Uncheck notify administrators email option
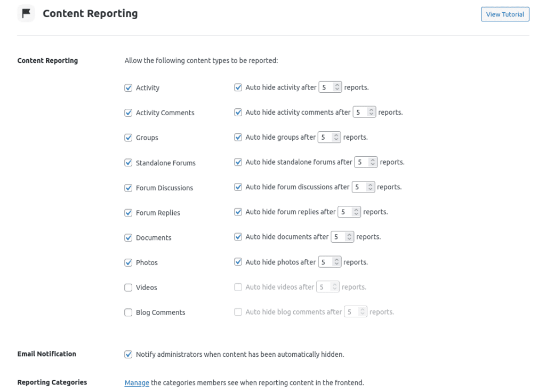This screenshot has height=392, width=546. click(x=128, y=354)
